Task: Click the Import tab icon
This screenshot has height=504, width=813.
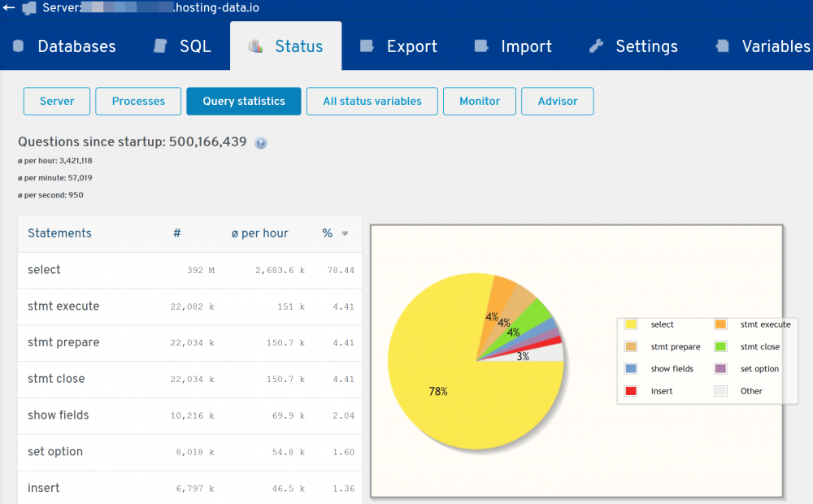Action: click(481, 46)
